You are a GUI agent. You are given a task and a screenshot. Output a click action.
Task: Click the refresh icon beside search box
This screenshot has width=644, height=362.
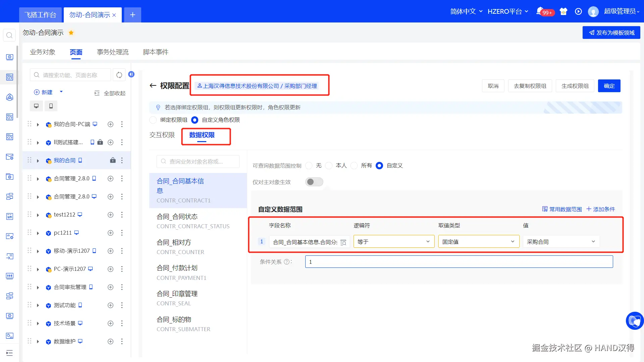pos(119,75)
